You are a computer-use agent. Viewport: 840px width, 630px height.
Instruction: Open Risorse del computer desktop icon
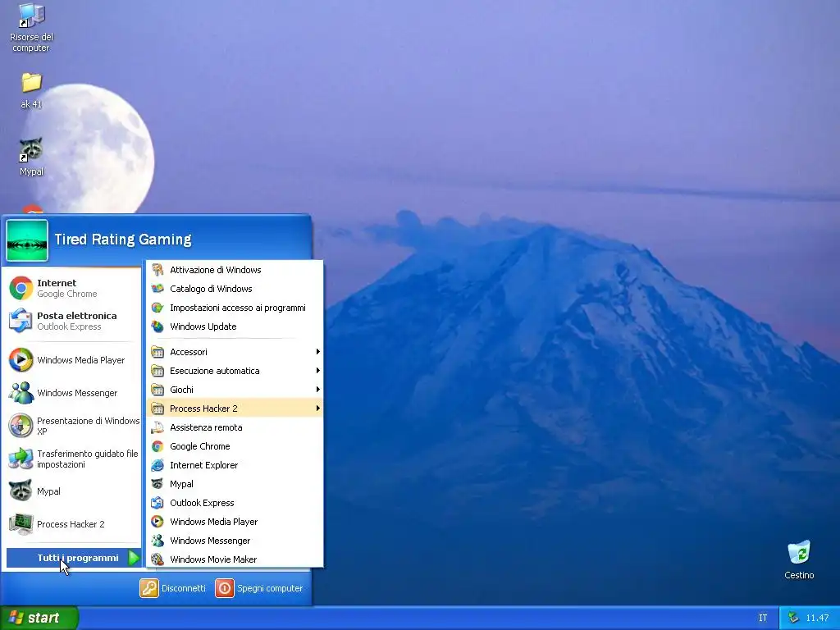click(x=32, y=28)
